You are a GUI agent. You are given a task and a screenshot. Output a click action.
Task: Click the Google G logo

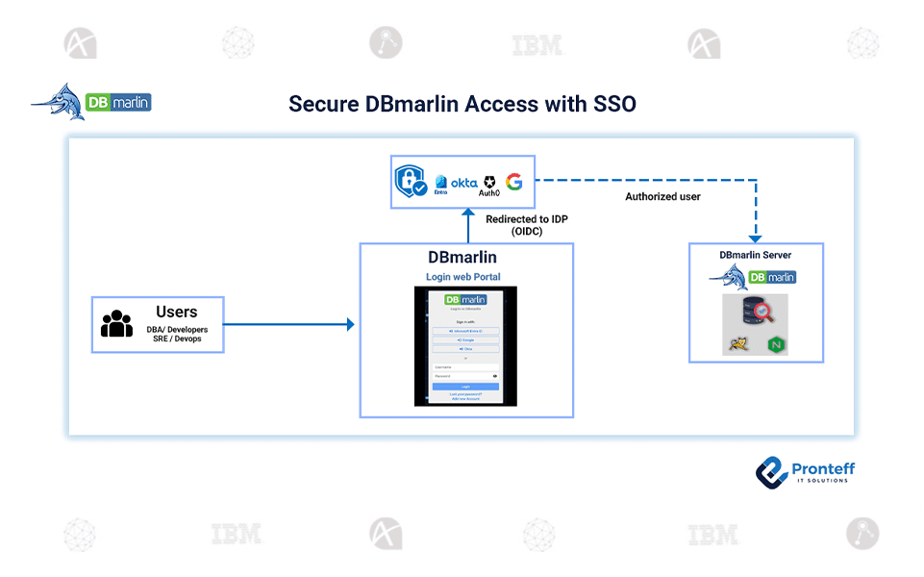point(513,182)
